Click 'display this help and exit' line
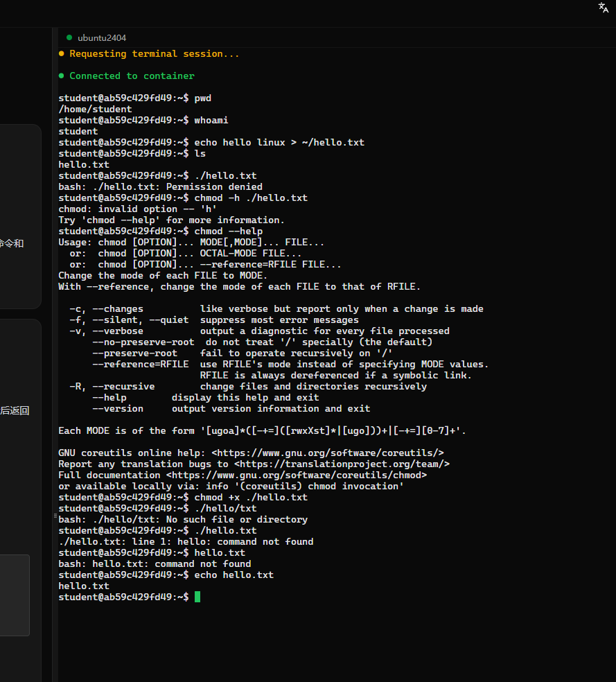This screenshot has width=616, height=682. click(206, 398)
